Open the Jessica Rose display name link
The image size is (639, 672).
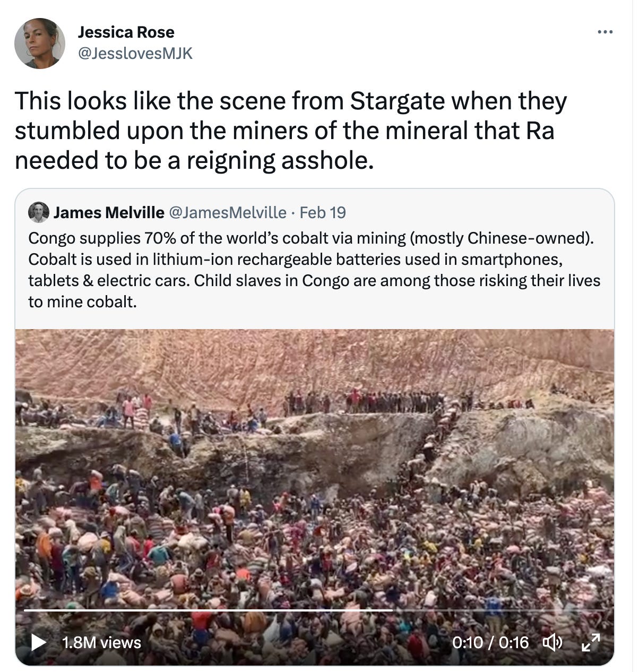(126, 32)
